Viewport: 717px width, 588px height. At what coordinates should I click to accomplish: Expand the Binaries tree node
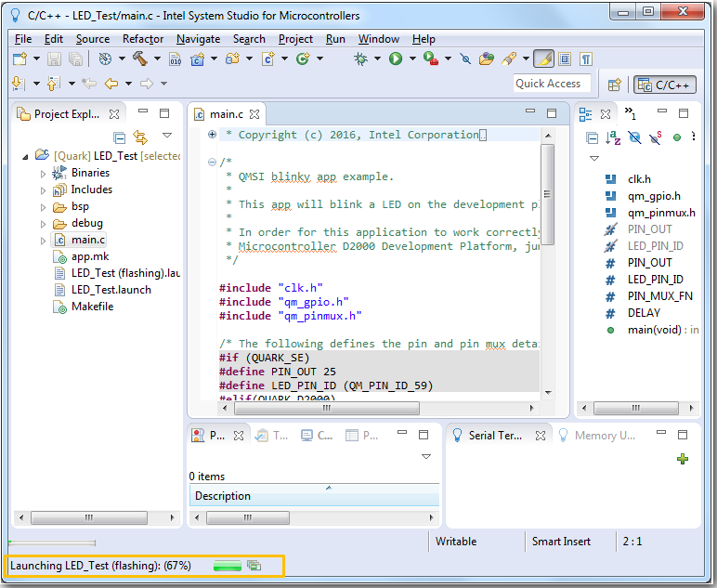tap(43, 174)
